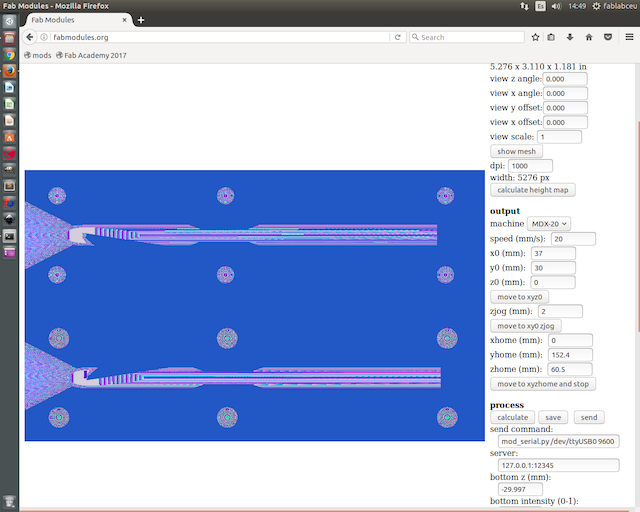Image resolution: width=640 pixels, height=512 pixels.
Task: Open session menu for fablabceu
Action: tap(614, 6)
